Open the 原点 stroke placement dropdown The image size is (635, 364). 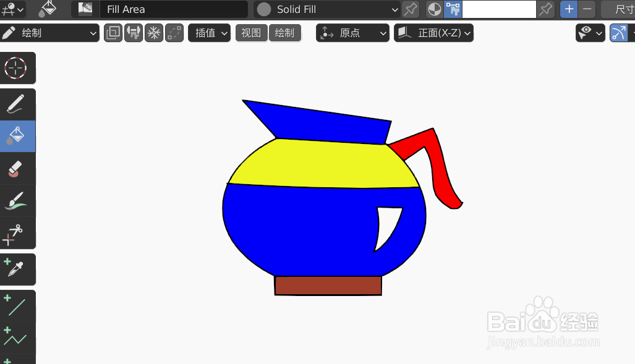click(352, 33)
